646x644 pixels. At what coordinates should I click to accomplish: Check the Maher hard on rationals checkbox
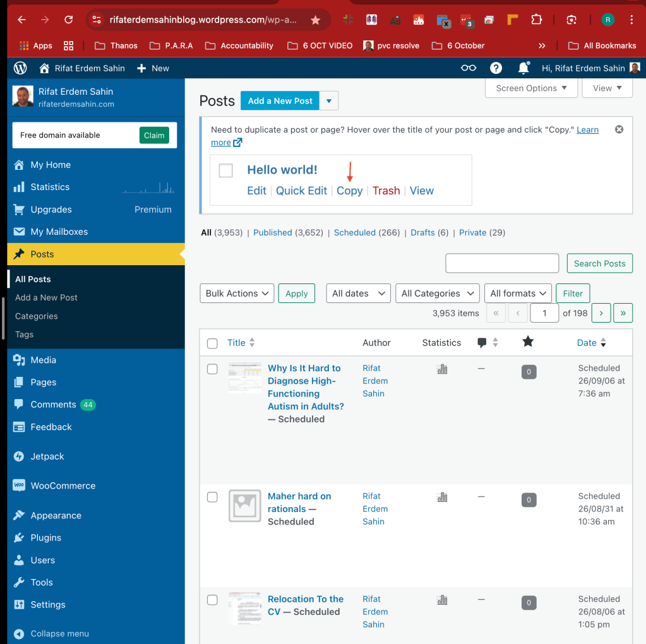tap(212, 497)
